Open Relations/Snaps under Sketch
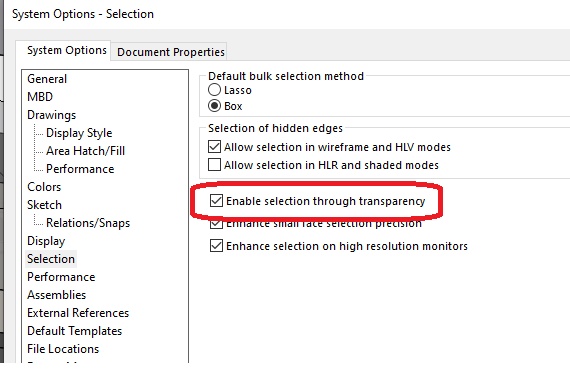The height and width of the screenshot is (391, 570). (x=88, y=223)
